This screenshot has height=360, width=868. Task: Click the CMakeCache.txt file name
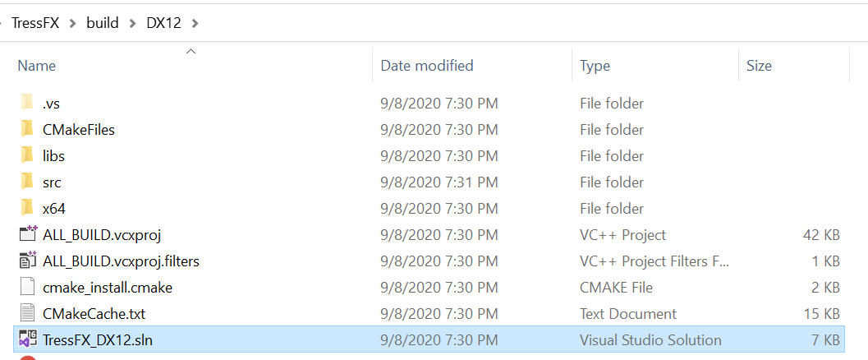[94, 314]
